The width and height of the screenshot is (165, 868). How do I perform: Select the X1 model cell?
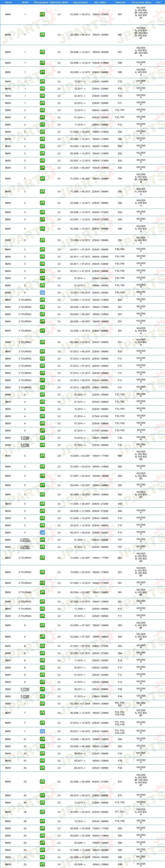(25, 739)
